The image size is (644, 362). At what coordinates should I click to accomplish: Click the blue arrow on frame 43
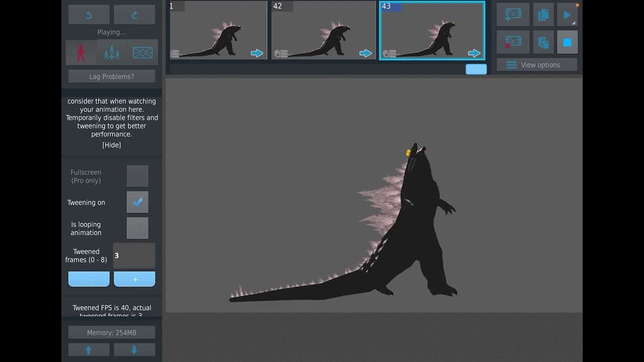pyautogui.click(x=474, y=53)
